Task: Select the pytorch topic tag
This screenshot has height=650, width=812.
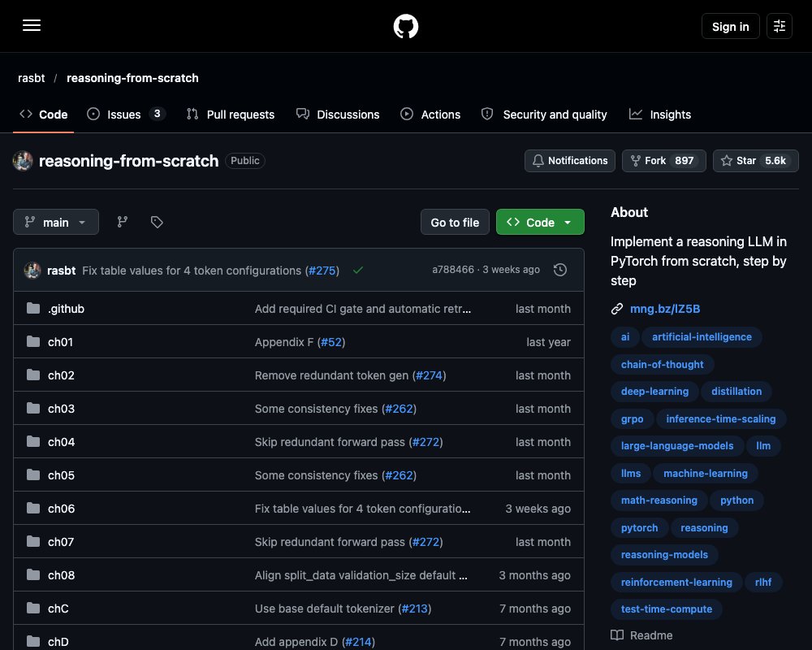Action: tap(640, 527)
